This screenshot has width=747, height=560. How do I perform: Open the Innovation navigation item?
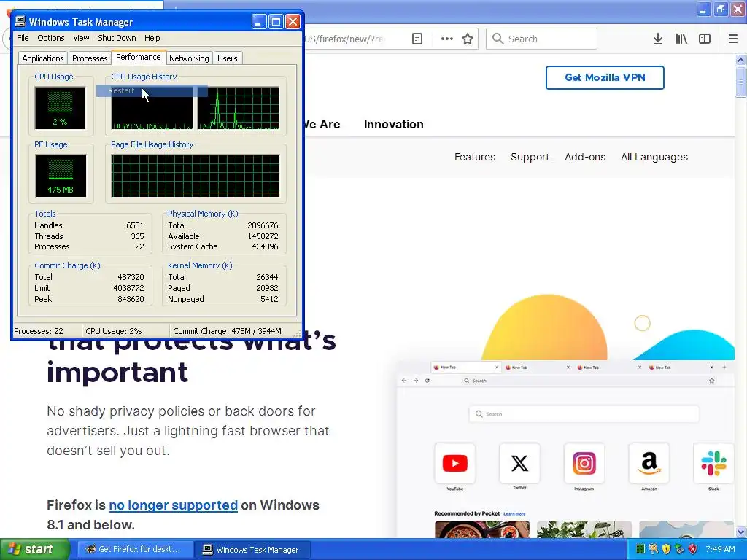pos(393,124)
